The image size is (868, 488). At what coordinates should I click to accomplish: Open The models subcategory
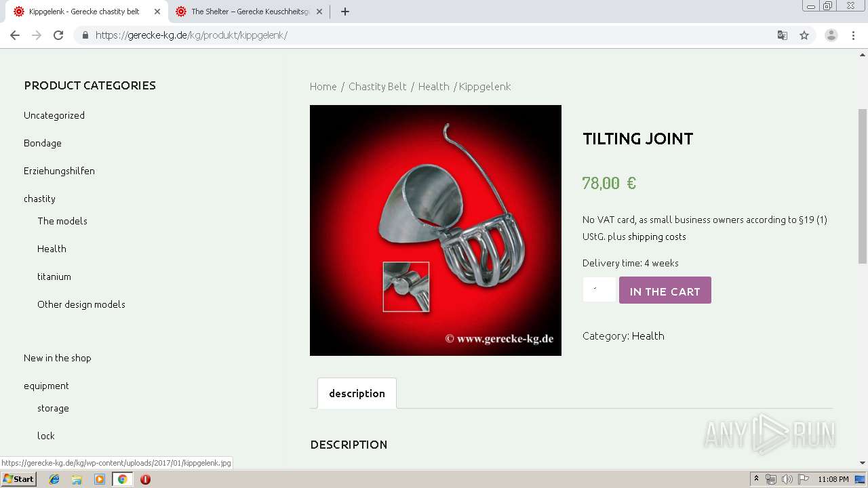tap(62, 221)
